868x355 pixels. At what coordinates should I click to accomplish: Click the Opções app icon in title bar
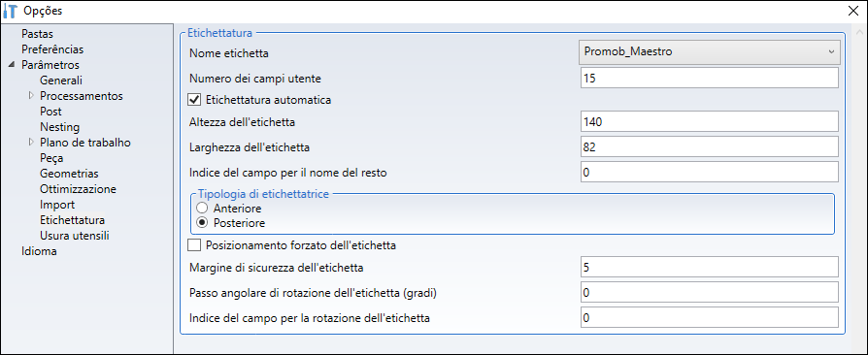[11, 11]
